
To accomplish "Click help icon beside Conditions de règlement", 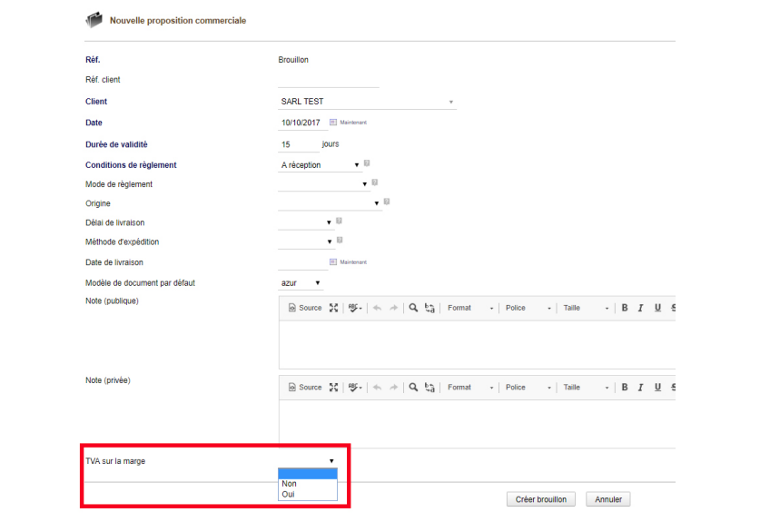I will coord(367,163).
